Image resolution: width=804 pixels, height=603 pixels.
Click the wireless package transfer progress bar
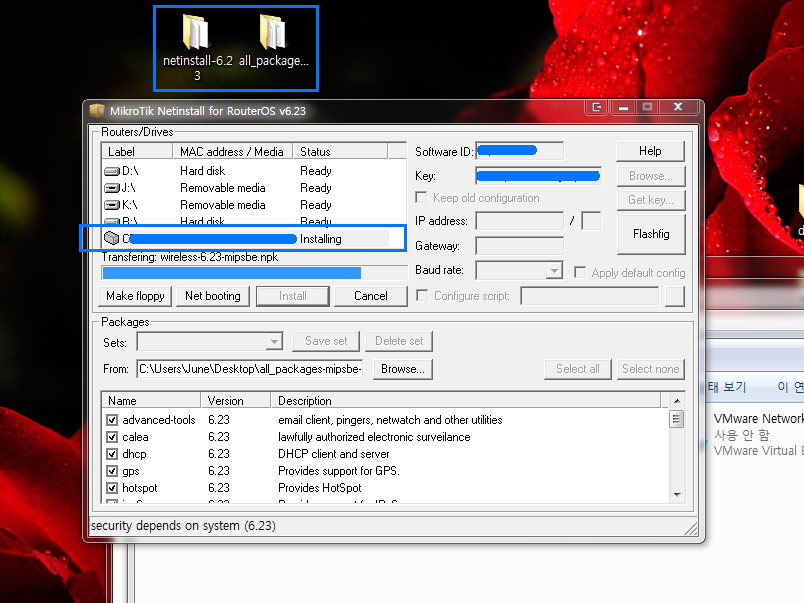pos(254,273)
